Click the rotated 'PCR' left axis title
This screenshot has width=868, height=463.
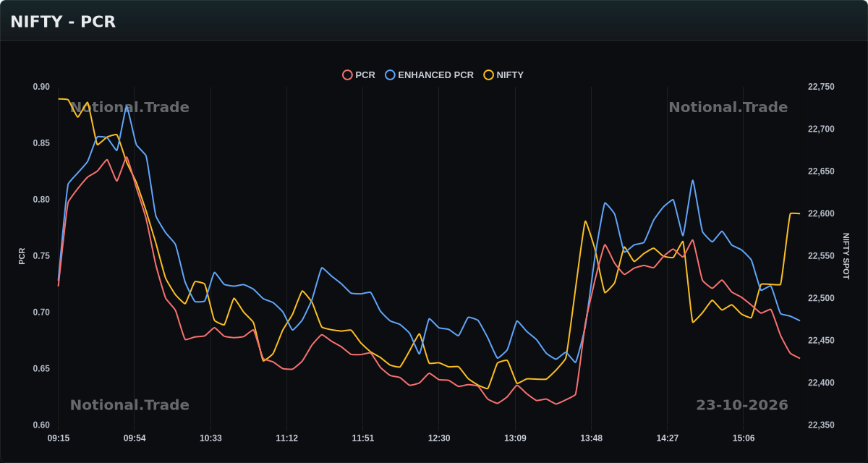coord(22,256)
